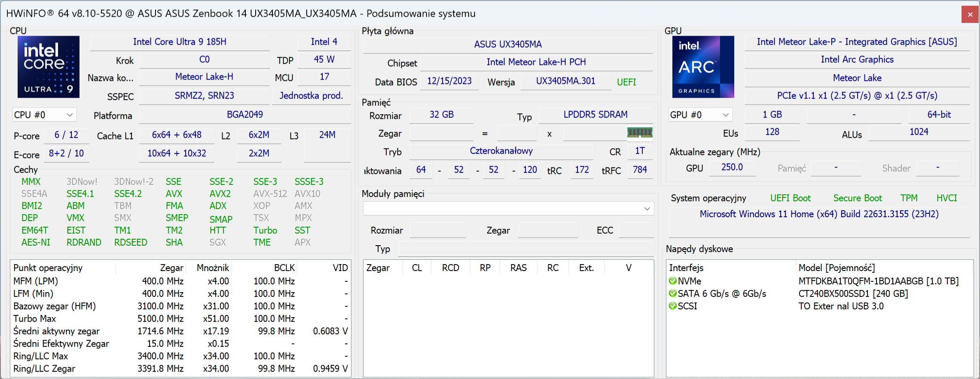Click the EUs value 128
This screenshot has height=379, width=980.
tap(772, 132)
